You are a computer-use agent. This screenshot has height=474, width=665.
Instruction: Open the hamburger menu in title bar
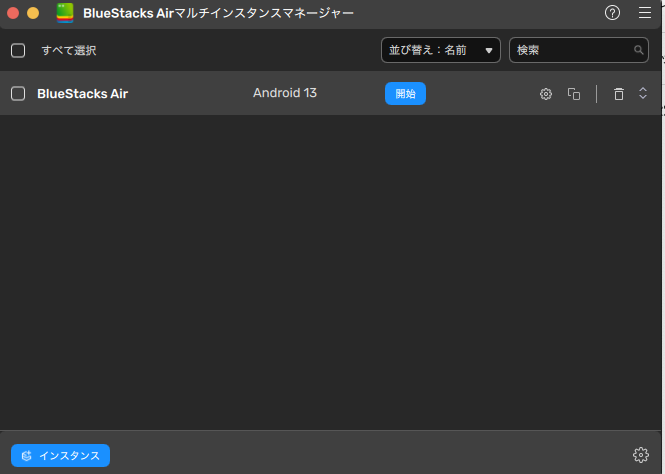click(x=645, y=13)
